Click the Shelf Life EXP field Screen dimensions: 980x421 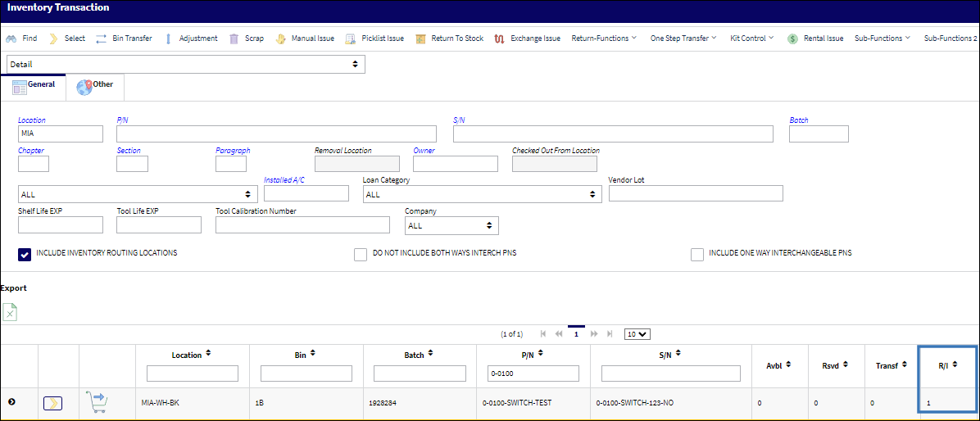pyautogui.click(x=61, y=225)
